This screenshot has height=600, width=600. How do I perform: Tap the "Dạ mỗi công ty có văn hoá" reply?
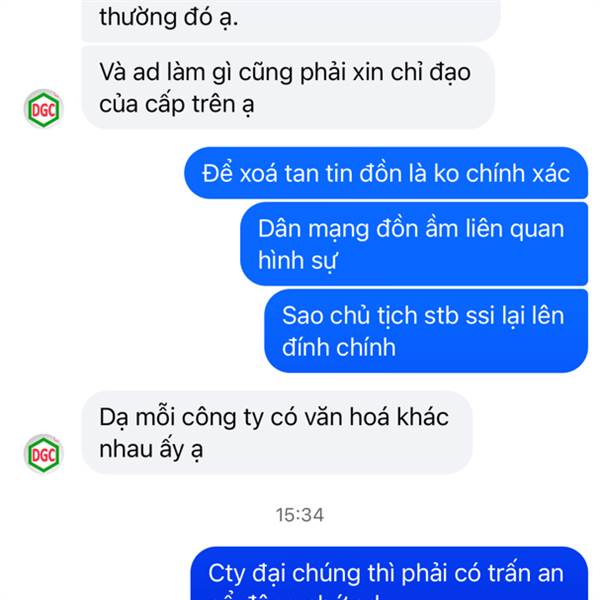(277, 432)
